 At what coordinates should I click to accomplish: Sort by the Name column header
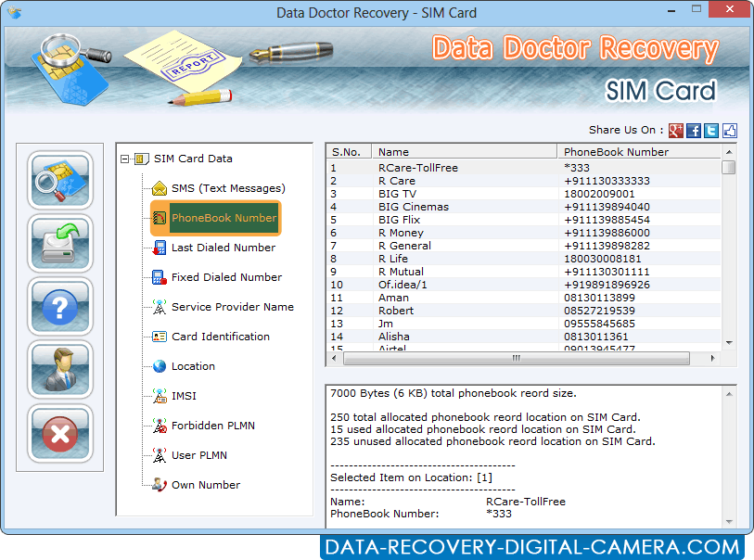[x=465, y=152]
